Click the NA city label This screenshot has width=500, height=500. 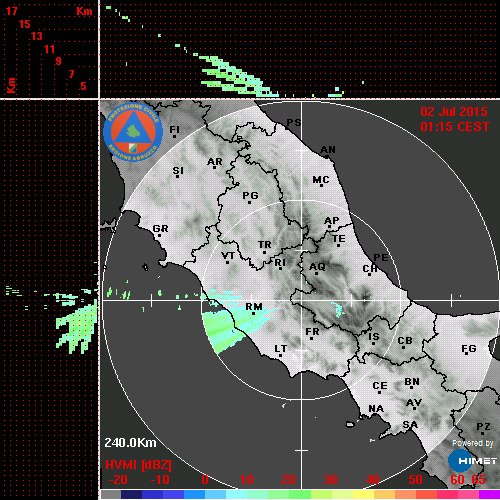[376, 409]
